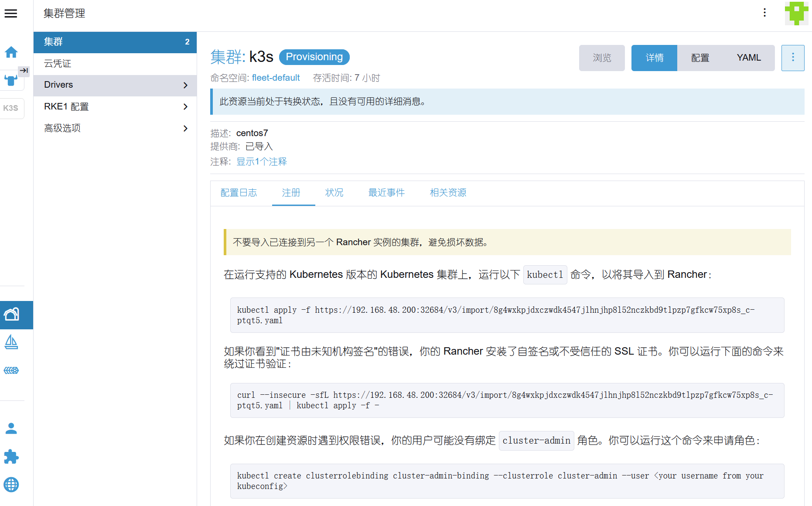Switch to the 配置日志 tab
The height and width of the screenshot is (506, 812).
tap(239, 193)
